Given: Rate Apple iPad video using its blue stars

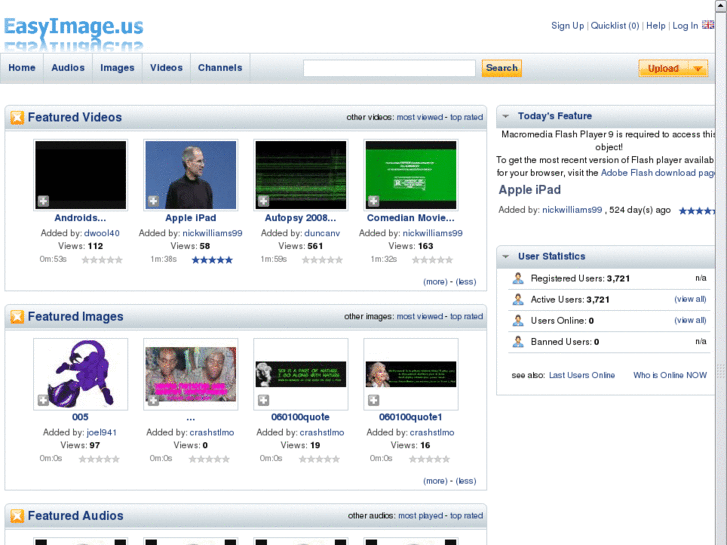Looking at the screenshot, I should click(212, 260).
